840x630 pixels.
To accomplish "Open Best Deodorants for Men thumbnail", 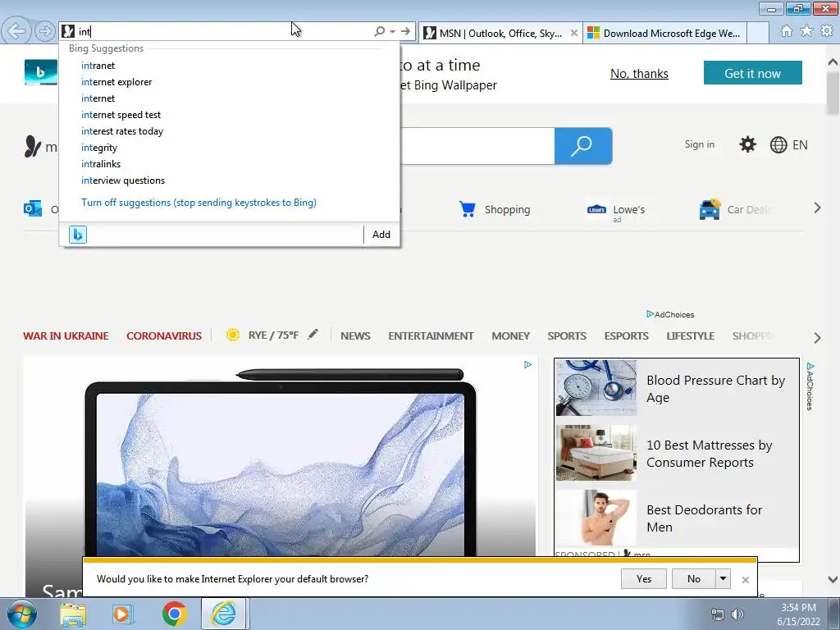I will pyautogui.click(x=596, y=518).
